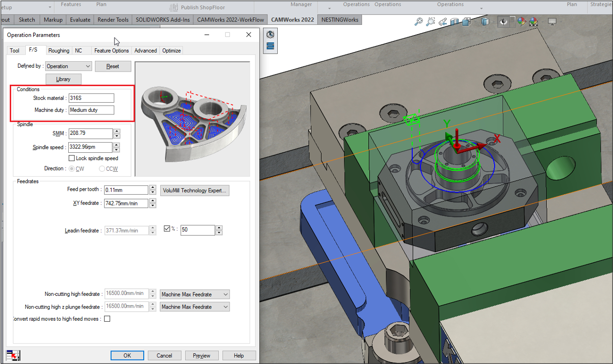This screenshot has width=613, height=364.
Task: Open the Display Style cube icon
Action: pyautogui.click(x=485, y=21)
